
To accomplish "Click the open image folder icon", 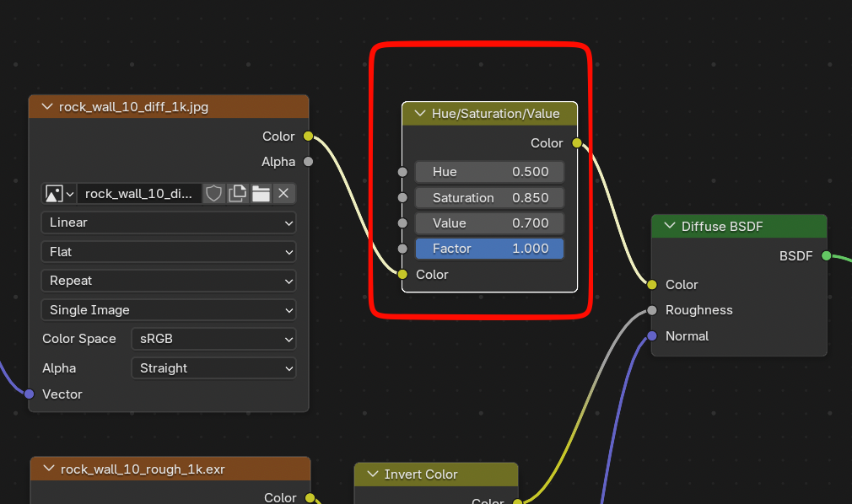I will [x=261, y=194].
